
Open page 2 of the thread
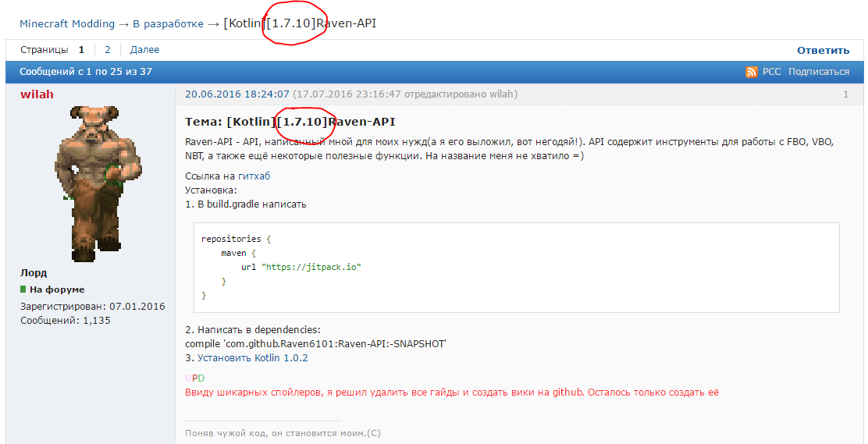tap(108, 50)
